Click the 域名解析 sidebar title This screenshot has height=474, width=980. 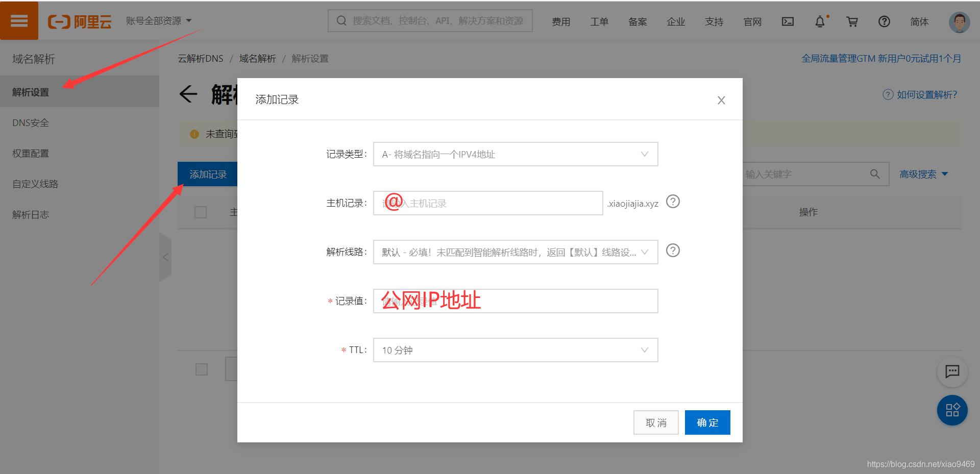pos(33,59)
